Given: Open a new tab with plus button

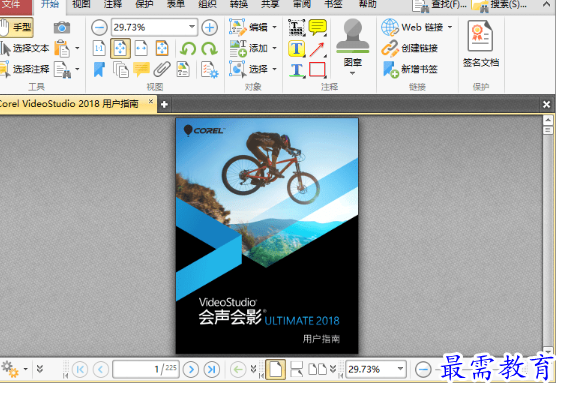Looking at the screenshot, I should 164,104.
